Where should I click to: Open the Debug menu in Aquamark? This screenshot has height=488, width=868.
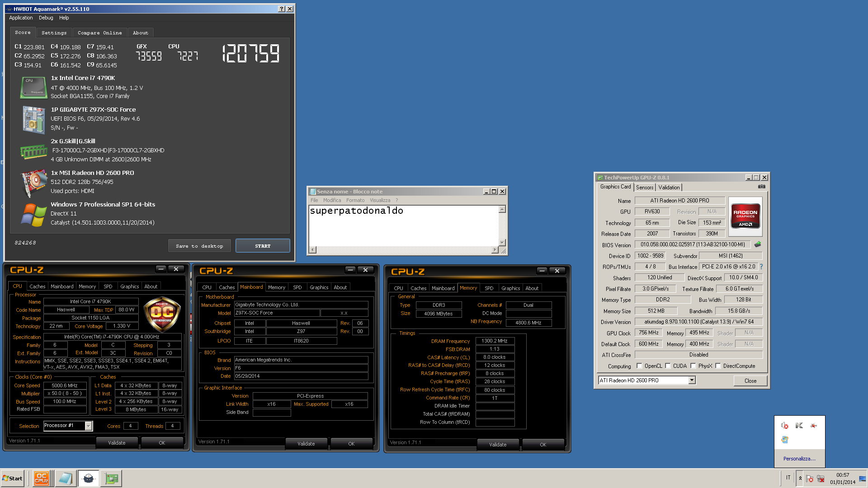46,18
